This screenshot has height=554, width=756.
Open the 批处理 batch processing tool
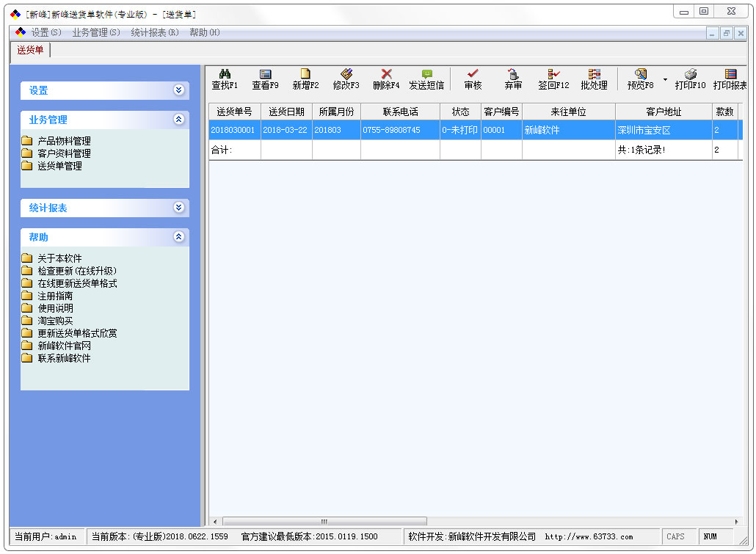[594, 79]
